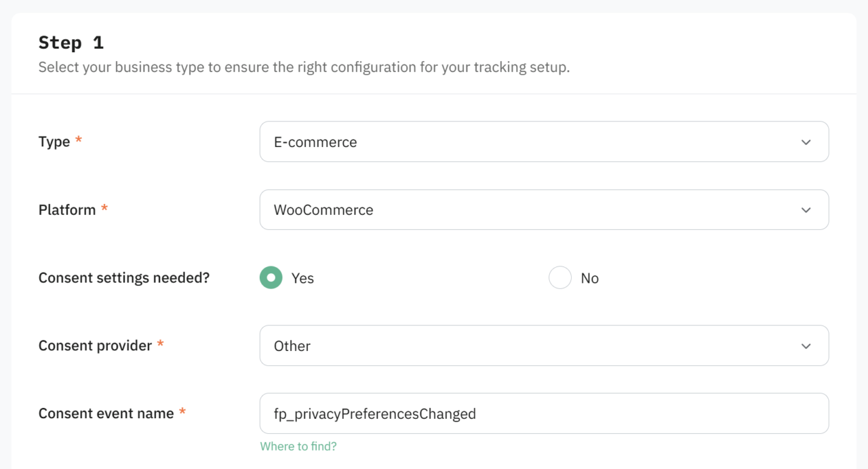This screenshot has height=469, width=868.
Task: Open the Platform dropdown showing WooCommerce
Action: 544,209
